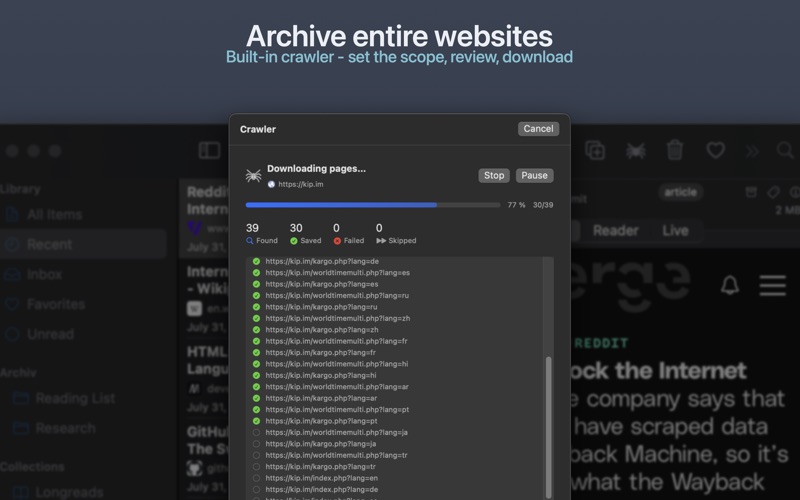
Task: Cancel the Crawler dialog
Action: (x=538, y=129)
